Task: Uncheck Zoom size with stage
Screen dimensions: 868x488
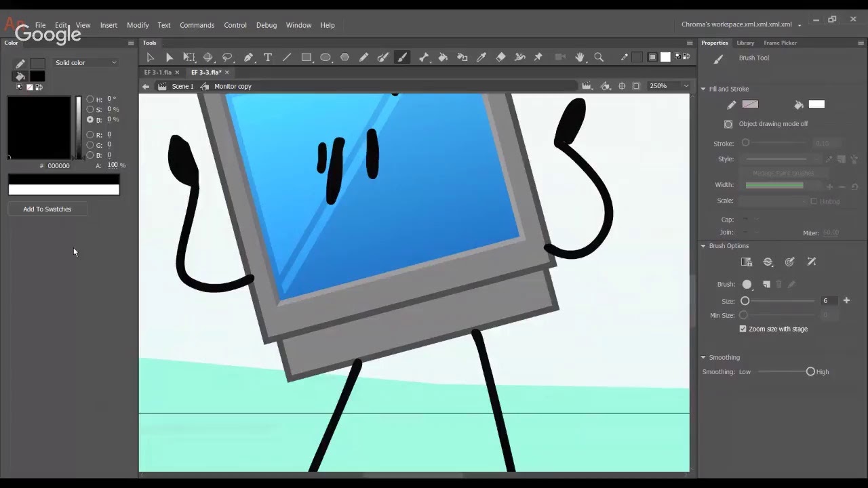Action: tap(743, 329)
